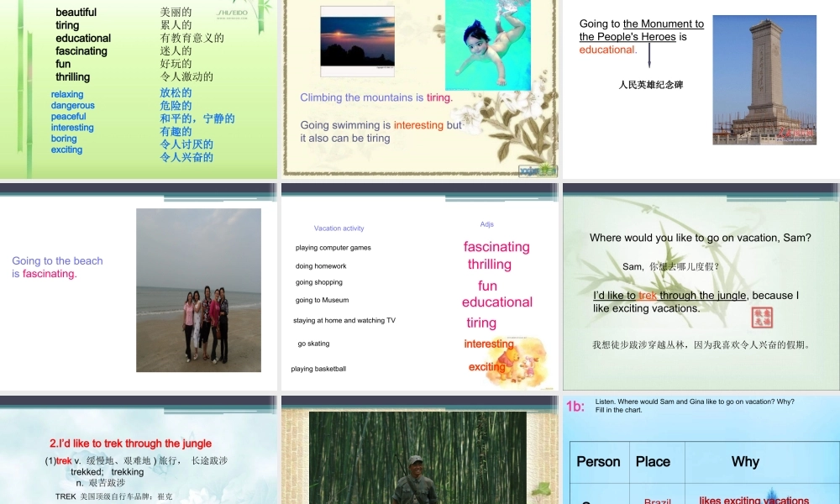Click 'like exciting vacations.' text
Viewport: 840px width, 504px height.
(647, 308)
